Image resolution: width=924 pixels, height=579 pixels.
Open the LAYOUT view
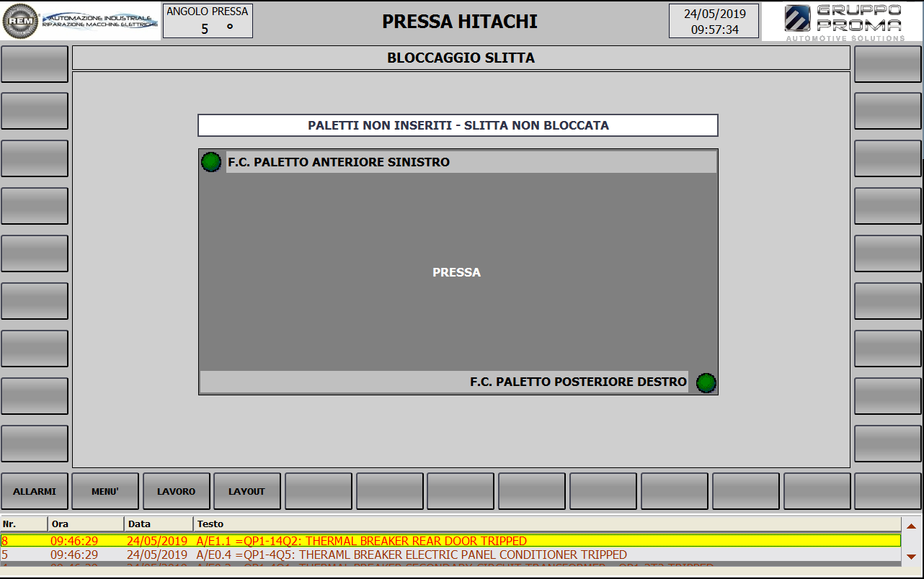247,491
